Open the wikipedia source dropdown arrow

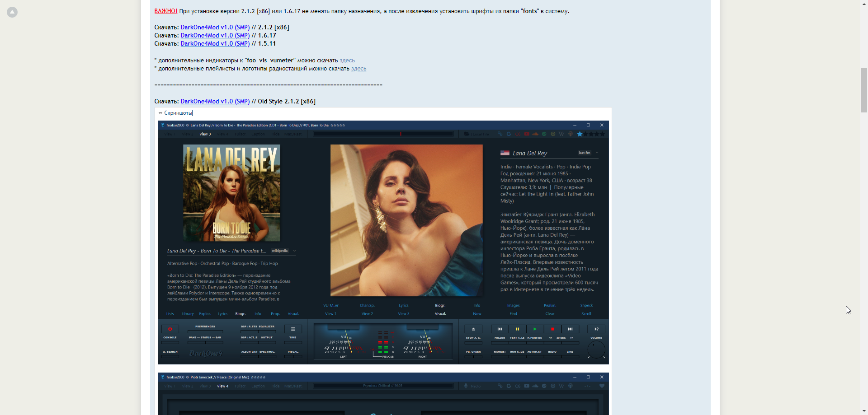(294, 251)
